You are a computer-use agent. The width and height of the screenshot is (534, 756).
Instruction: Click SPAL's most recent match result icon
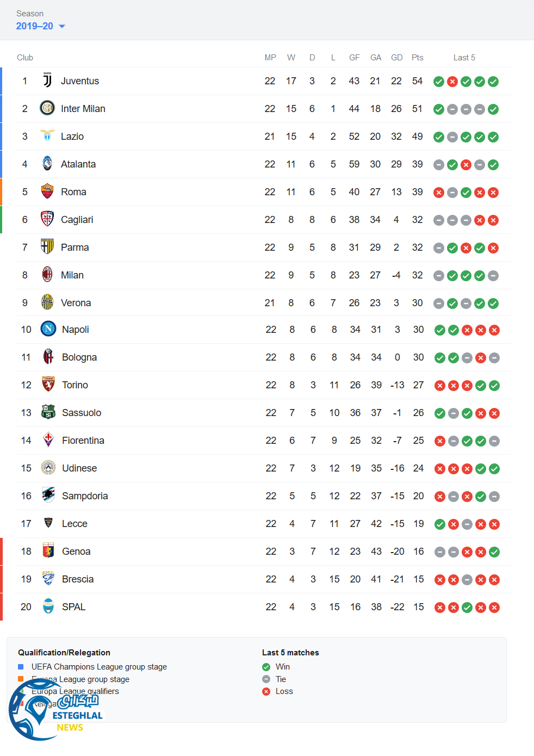tap(494, 608)
